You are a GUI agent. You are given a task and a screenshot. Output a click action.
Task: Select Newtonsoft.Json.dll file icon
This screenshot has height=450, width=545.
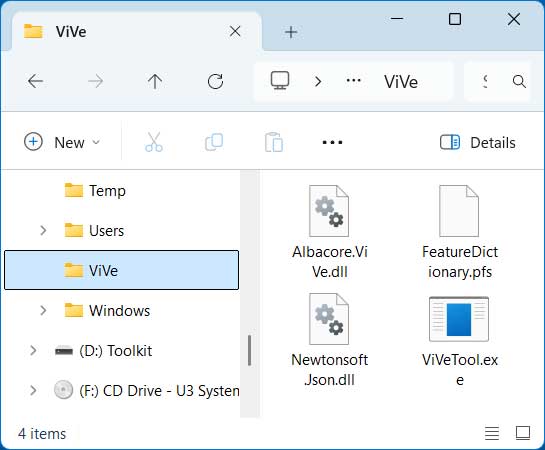pyautogui.click(x=329, y=319)
